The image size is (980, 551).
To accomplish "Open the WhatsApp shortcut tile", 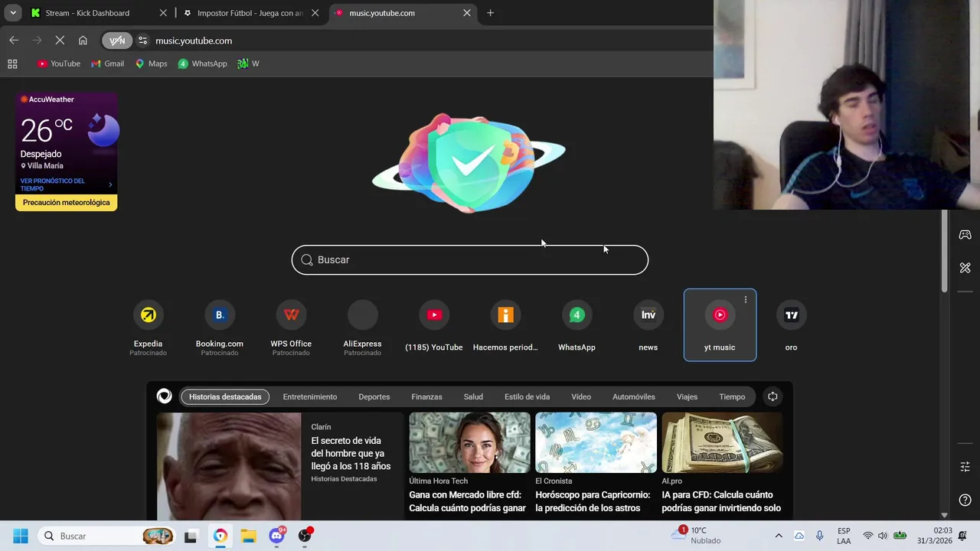I will tap(577, 324).
